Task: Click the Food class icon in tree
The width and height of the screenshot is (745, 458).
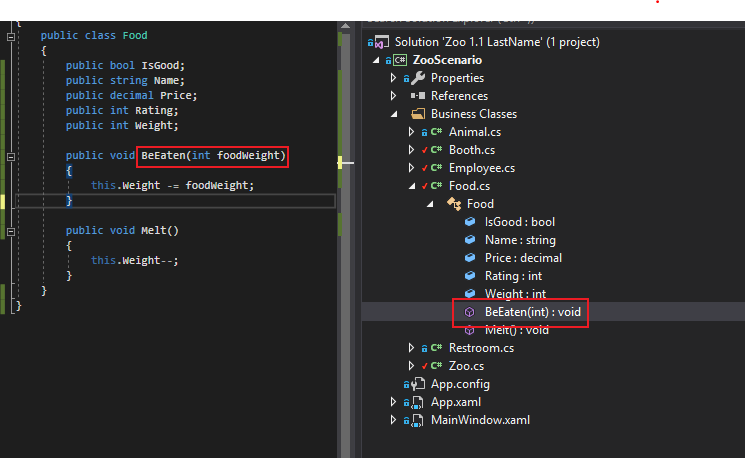Action: click(453, 204)
